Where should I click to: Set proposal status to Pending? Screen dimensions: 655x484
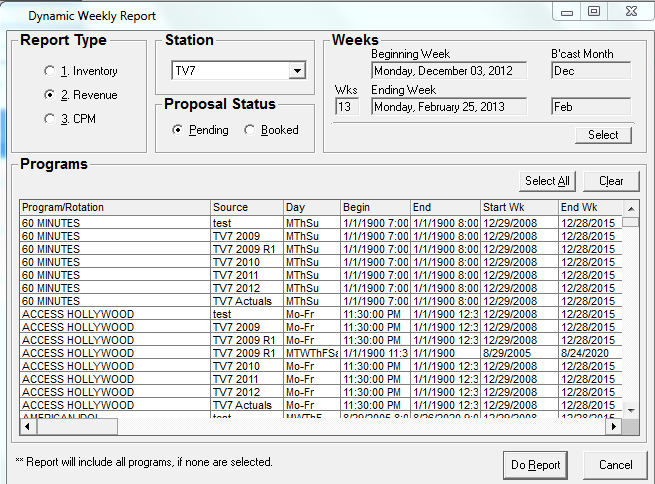point(178,130)
